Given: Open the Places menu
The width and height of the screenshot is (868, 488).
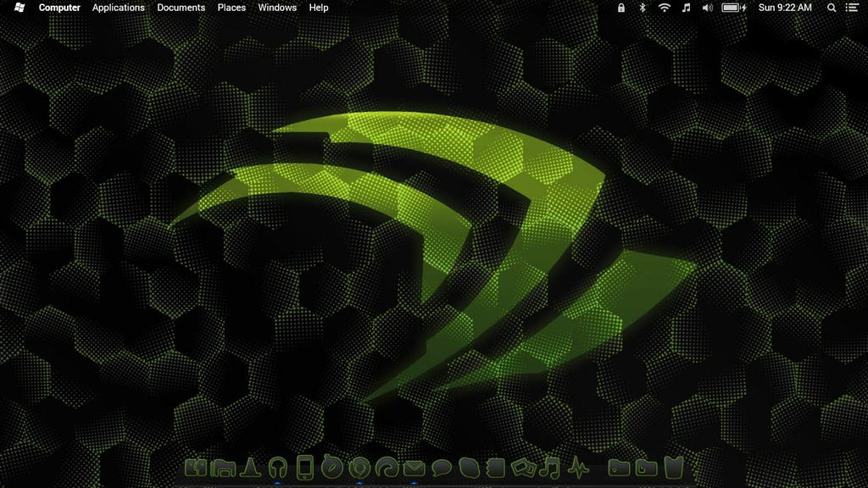Looking at the screenshot, I should (231, 8).
